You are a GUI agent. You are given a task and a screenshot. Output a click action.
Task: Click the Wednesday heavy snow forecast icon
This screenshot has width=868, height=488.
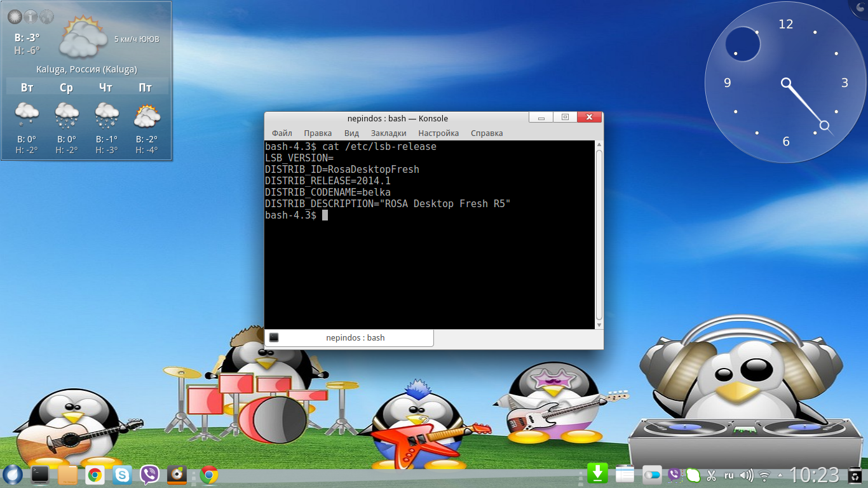pos(66,115)
